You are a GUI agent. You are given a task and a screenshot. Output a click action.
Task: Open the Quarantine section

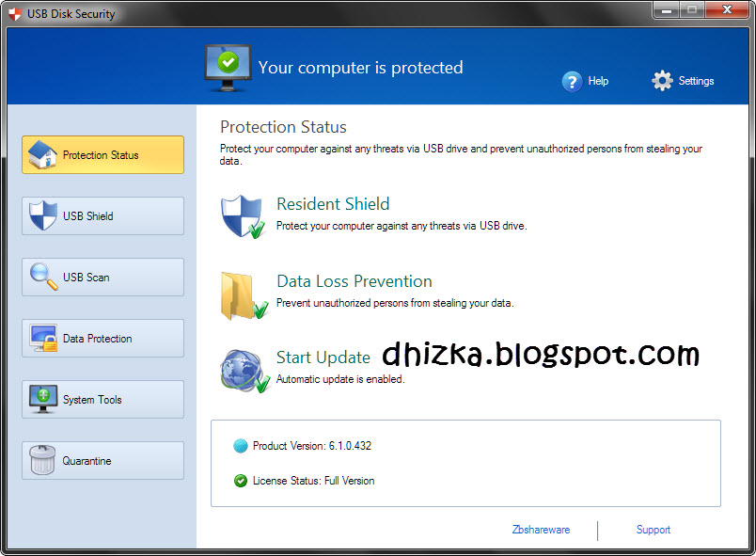pos(102,461)
